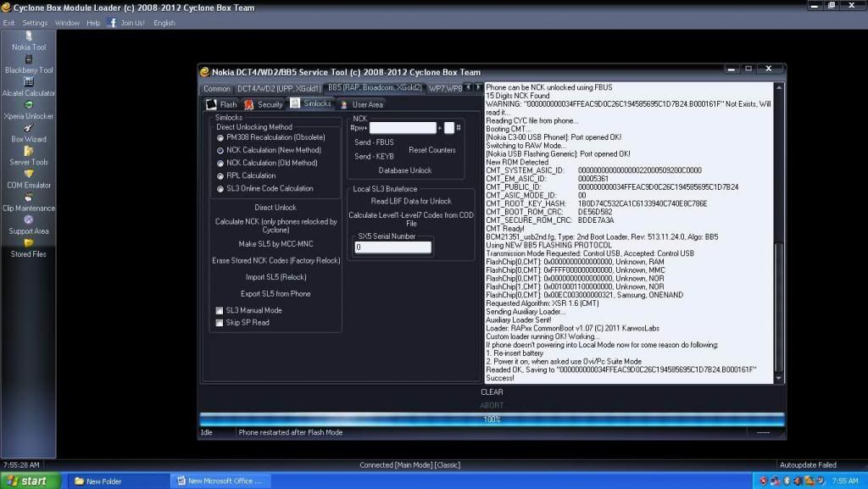Open the Server Tools icon
The width and height of the screenshot is (868, 489).
[29, 151]
